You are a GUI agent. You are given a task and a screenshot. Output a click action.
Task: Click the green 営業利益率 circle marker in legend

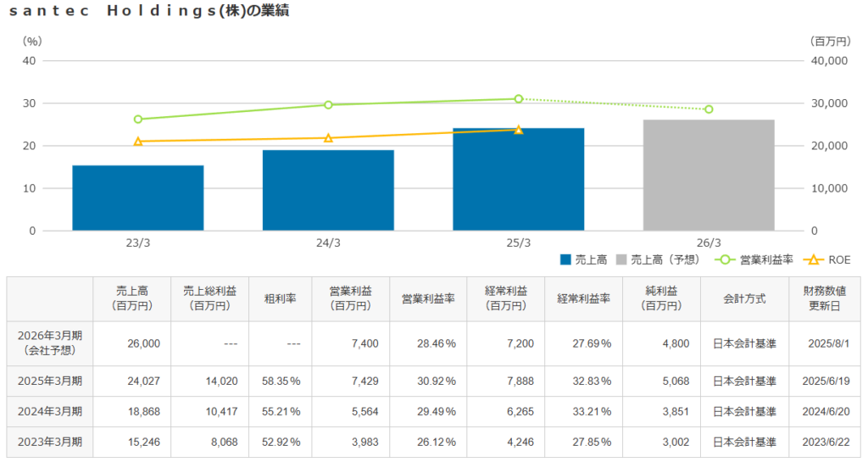point(724,259)
